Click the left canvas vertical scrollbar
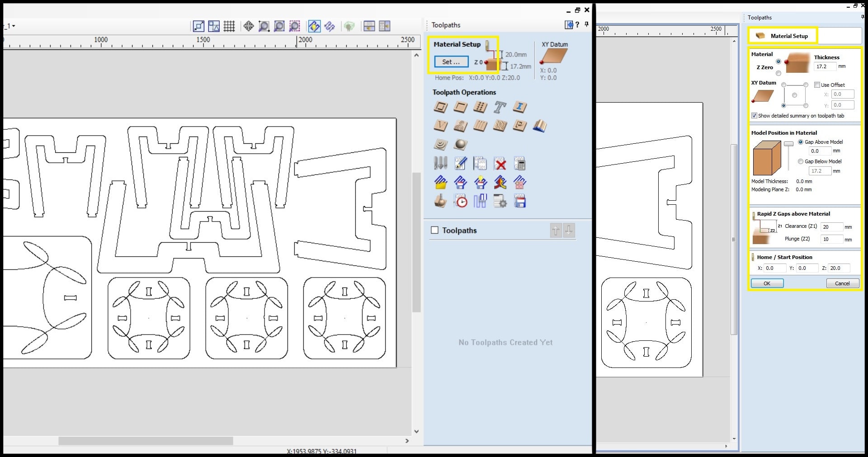Image resolution: width=868 pixels, height=457 pixels. (x=416, y=242)
